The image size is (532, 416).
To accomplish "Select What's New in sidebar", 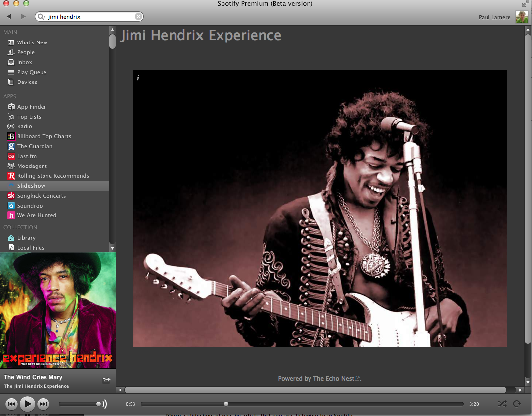I will tap(32, 42).
